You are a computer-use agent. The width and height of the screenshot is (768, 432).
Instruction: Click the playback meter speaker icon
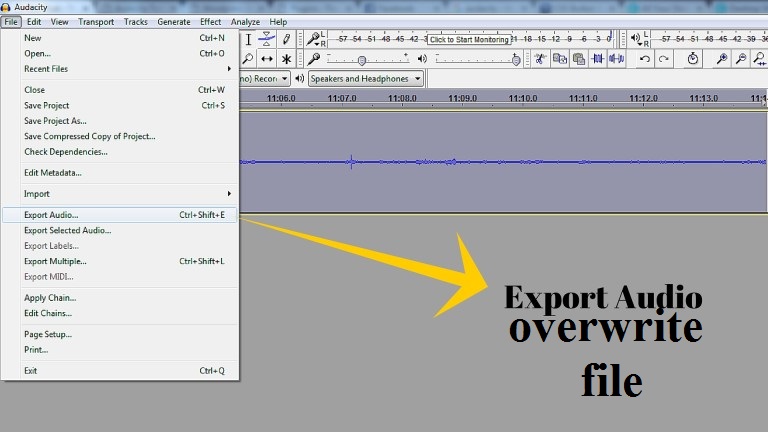pos(635,38)
